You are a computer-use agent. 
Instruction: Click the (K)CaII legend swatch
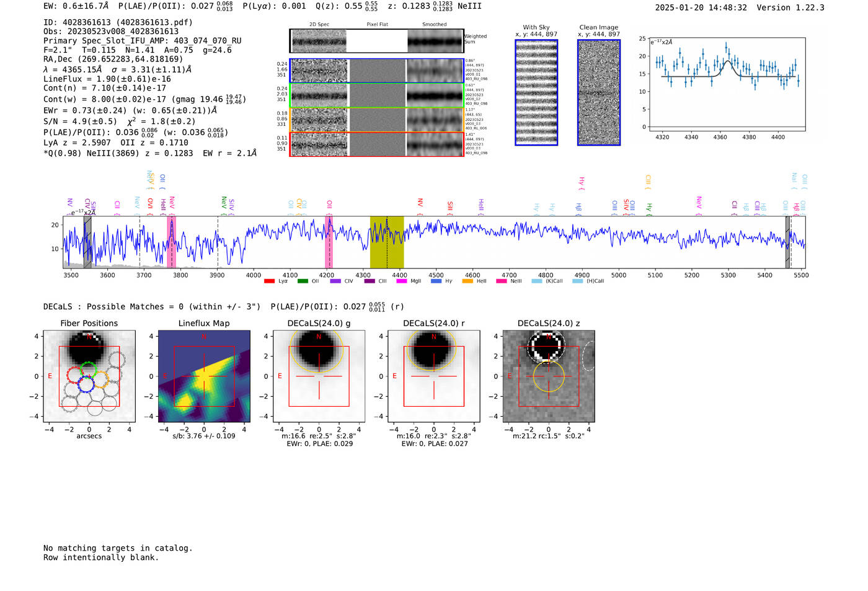(x=537, y=281)
